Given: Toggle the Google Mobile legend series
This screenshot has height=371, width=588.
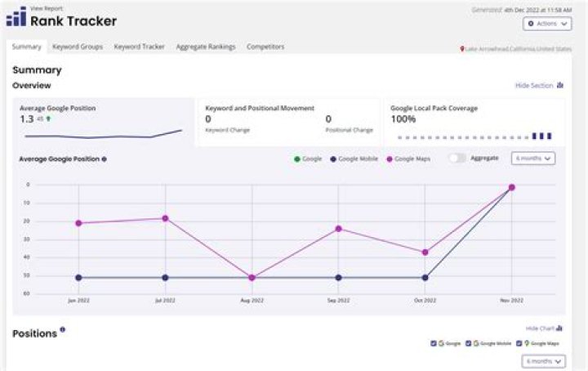Looking at the screenshot, I should [354, 159].
